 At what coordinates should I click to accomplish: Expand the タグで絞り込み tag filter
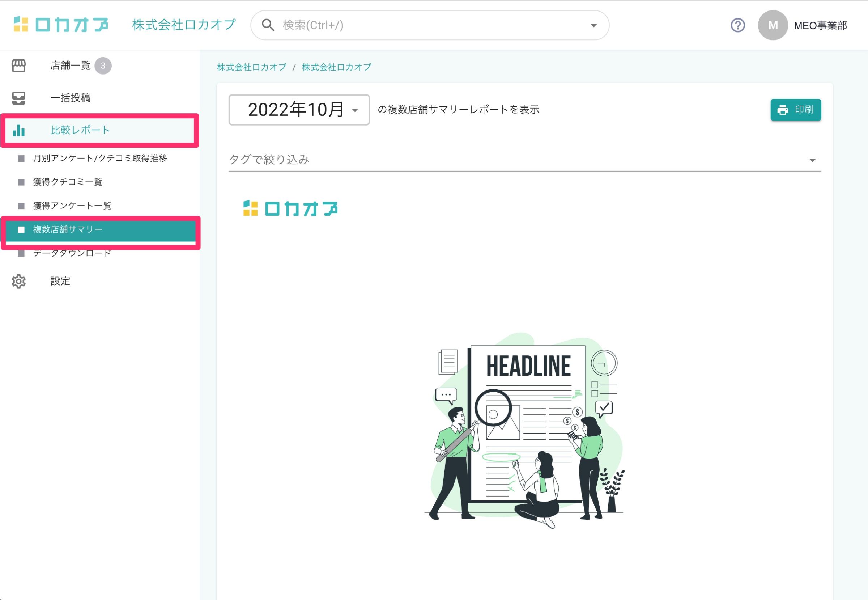(x=524, y=160)
